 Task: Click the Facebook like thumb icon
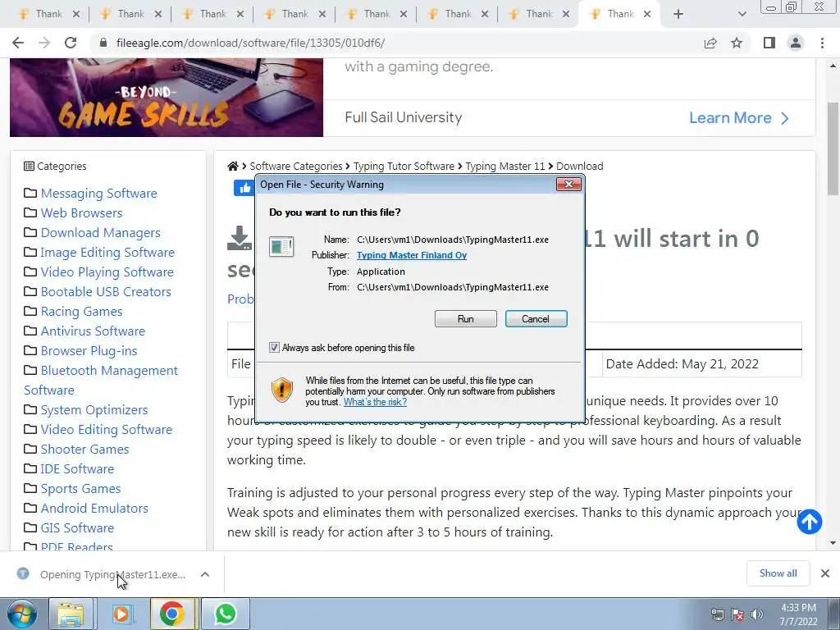tap(244, 188)
